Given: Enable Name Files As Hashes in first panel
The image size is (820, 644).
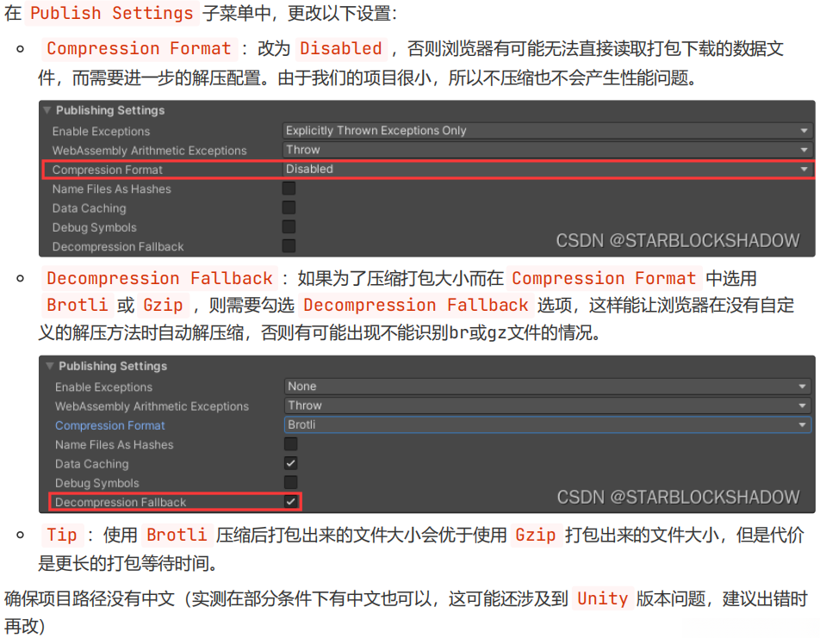Looking at the screenshot, I should coord(289,189).
